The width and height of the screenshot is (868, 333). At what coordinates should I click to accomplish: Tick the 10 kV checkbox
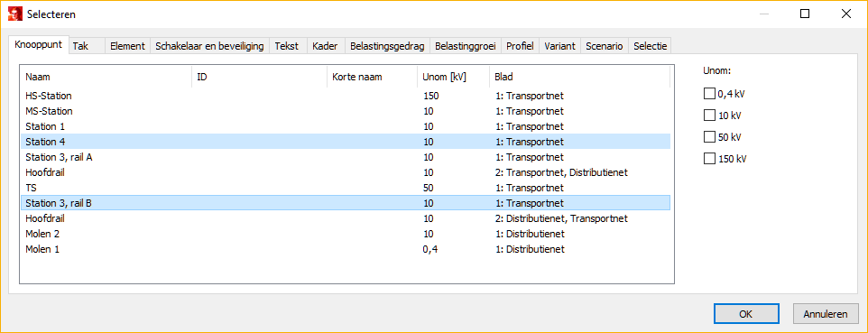(x=709, y=116)
